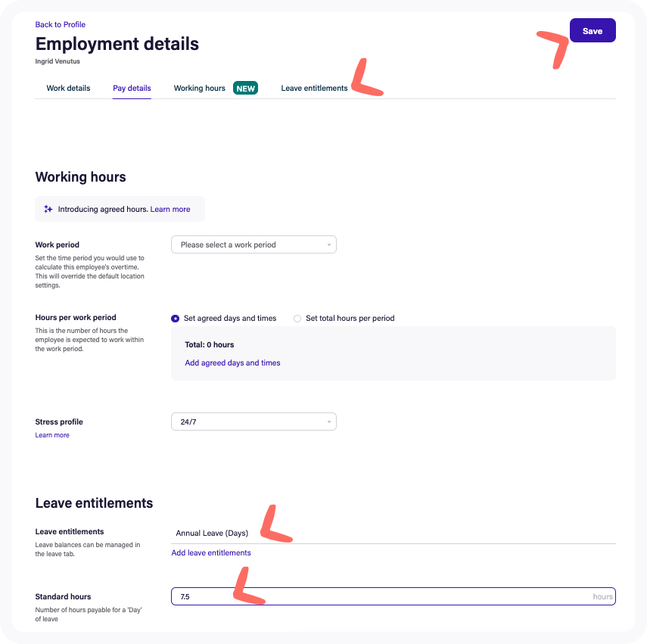This screenshot has height=644, width=647.
Task: Click 'Add agreed days and times'
Action: tap(232, 362)
